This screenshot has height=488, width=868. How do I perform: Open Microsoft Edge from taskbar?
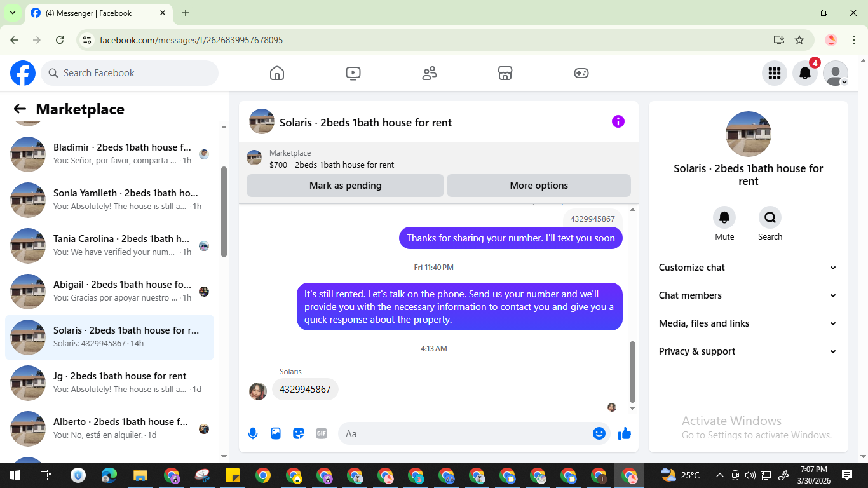tap(109, 475)
